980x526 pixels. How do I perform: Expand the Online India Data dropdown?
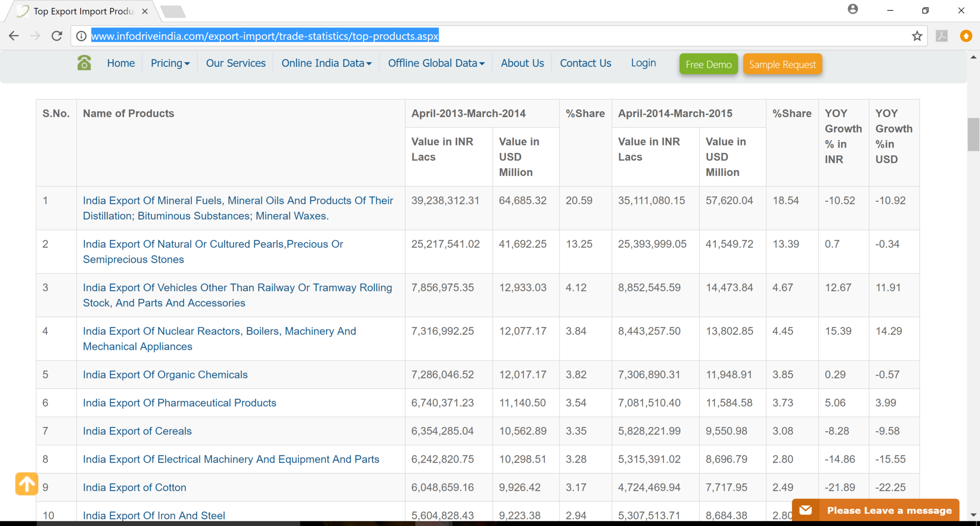(326, 63)
